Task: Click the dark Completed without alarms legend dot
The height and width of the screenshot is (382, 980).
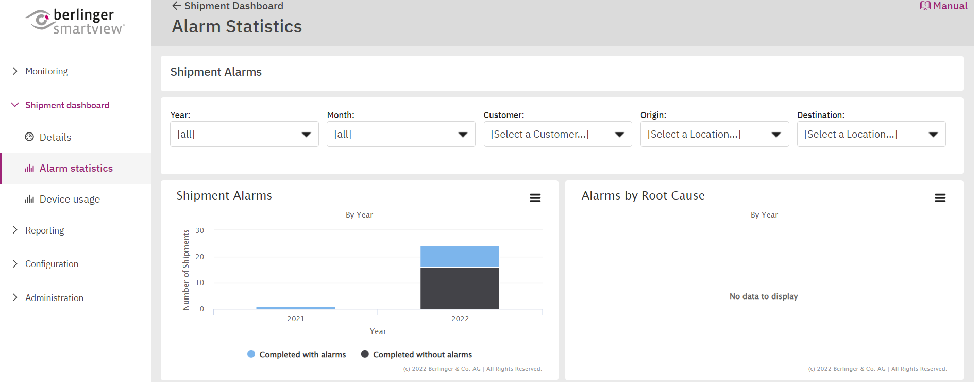Action: pos(365,354)
